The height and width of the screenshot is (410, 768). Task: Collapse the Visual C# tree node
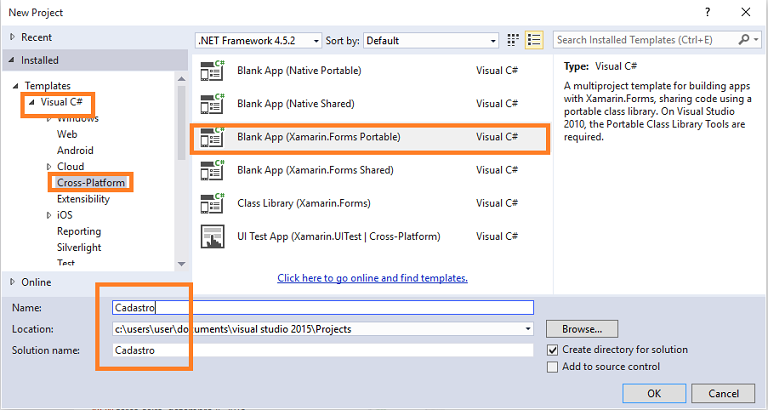pos(32,102)
